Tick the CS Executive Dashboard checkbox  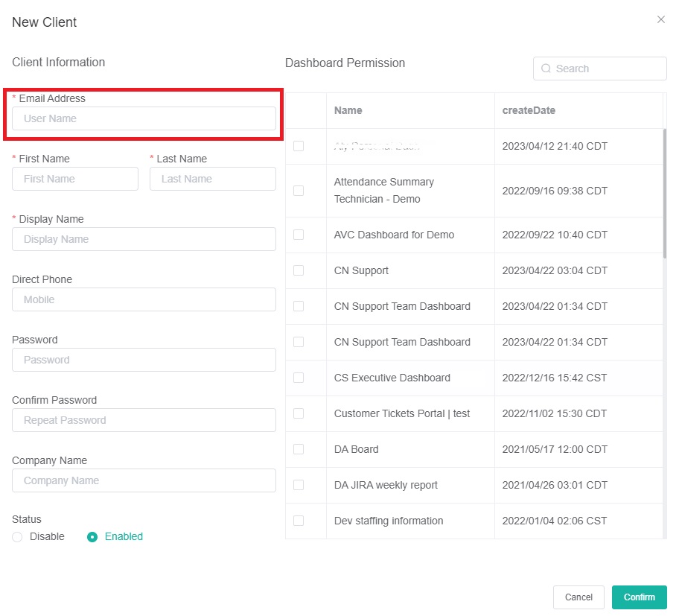click(x=299, y=378)
